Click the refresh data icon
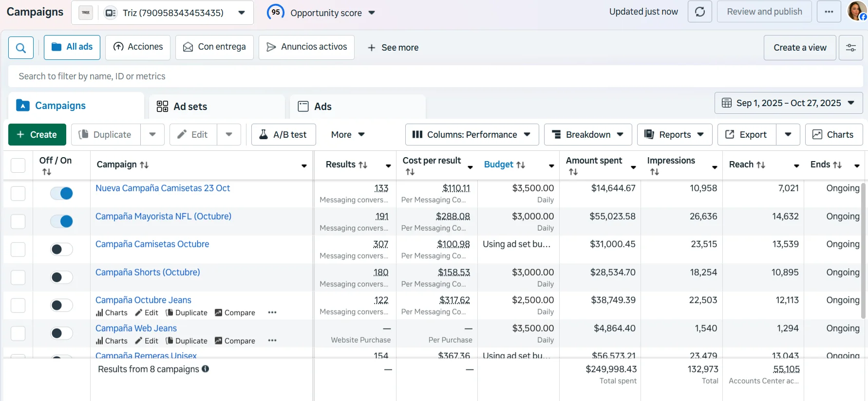The height and width of the screenshot is (401, 868). click(x=700, y=12)
